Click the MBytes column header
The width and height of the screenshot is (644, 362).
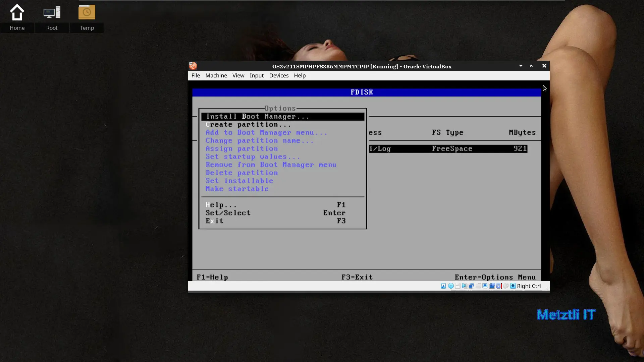[522, 132]
